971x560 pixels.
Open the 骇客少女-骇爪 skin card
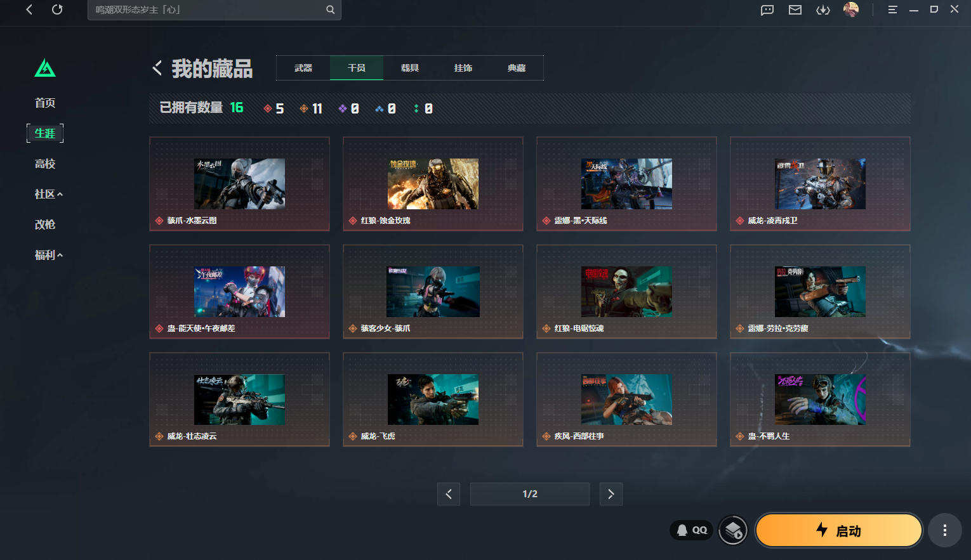pyautogui.click(x=433, y=292)
